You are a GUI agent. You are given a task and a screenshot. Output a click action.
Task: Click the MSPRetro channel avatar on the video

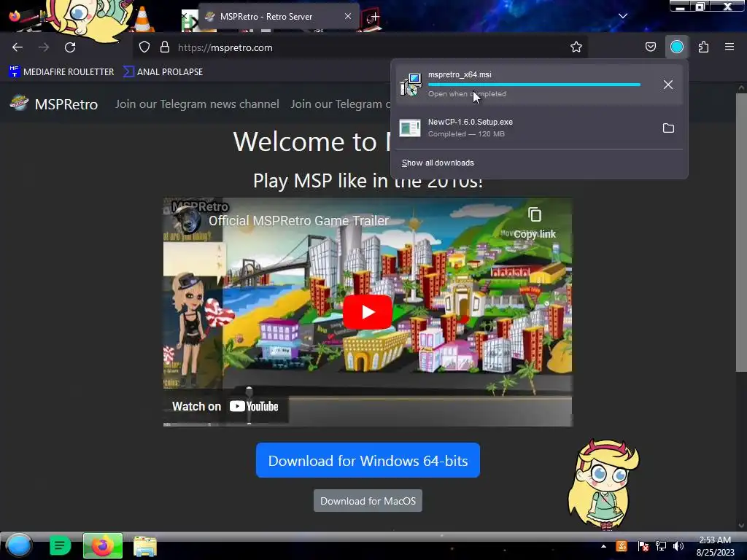coord(187,220)
